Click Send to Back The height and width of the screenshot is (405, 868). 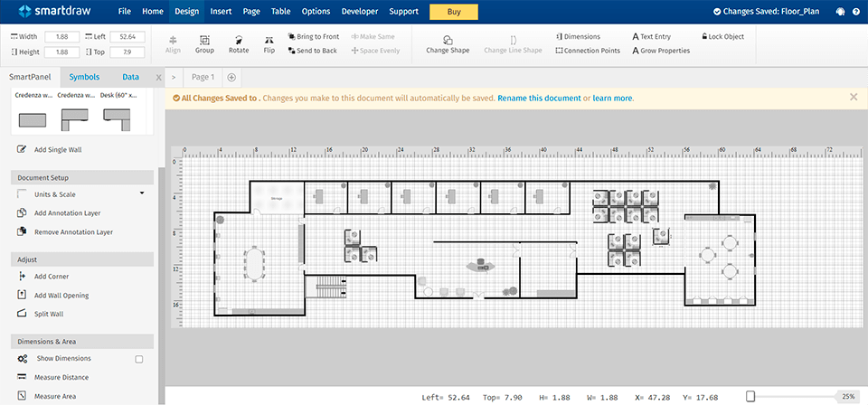[x=313, y=51]
